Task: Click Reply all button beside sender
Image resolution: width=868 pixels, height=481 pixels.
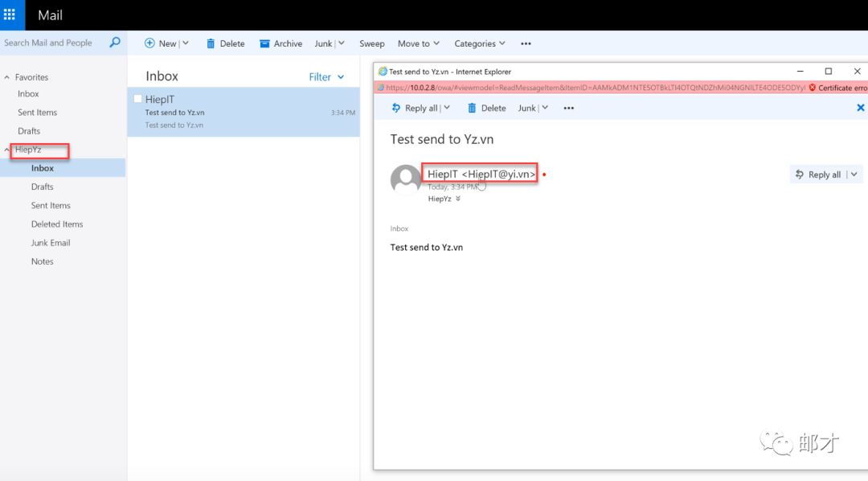Action: [818, 175]
